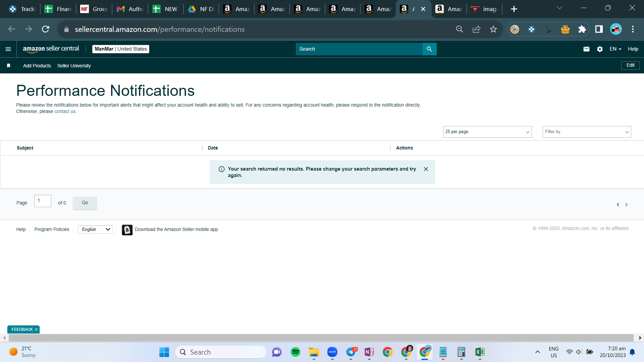Bookmark this page with star icon
This screenshot has height=362, width=644.
click(493, 29)
